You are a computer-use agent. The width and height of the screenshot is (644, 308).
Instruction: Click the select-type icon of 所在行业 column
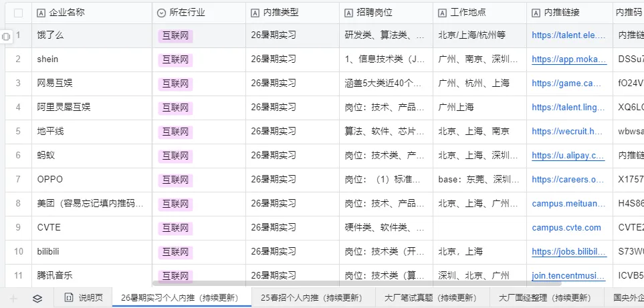coord(161,13)
